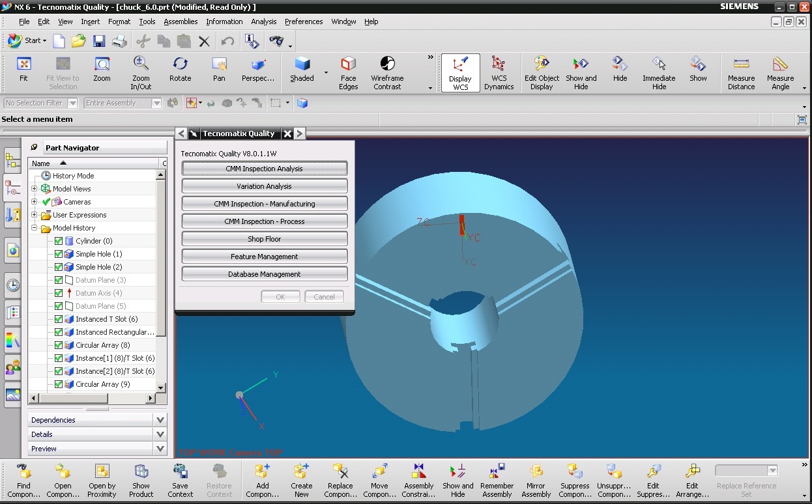
Task: Toggle Display WCS
Action: 461,73
